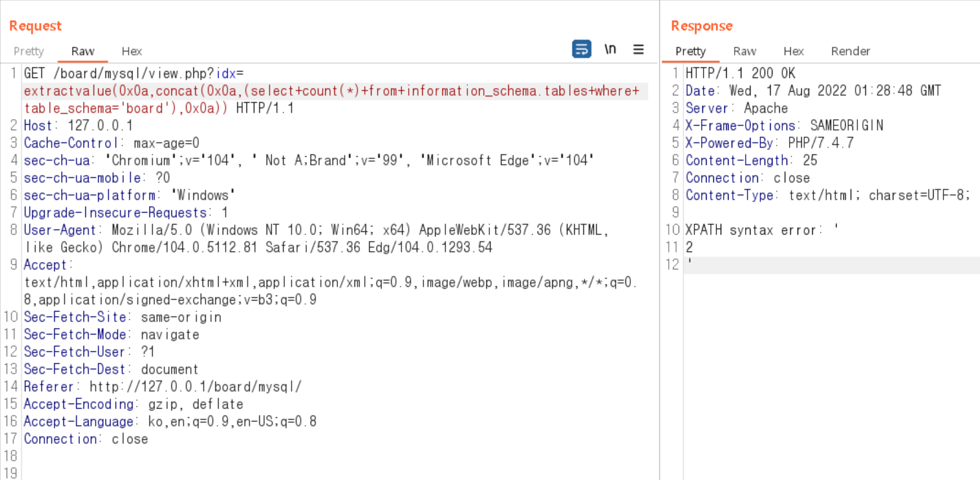Click the GET /board/mysql/view.php request line
This screenshot has height=480, width=980.
tap(134, 73)
